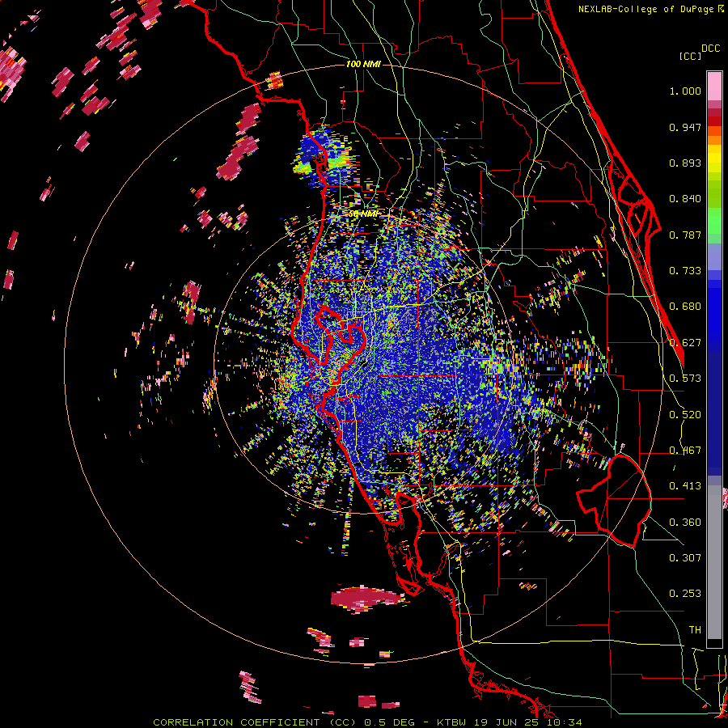Pick the lavender color band beside 0.733

(x=714, y=258)
